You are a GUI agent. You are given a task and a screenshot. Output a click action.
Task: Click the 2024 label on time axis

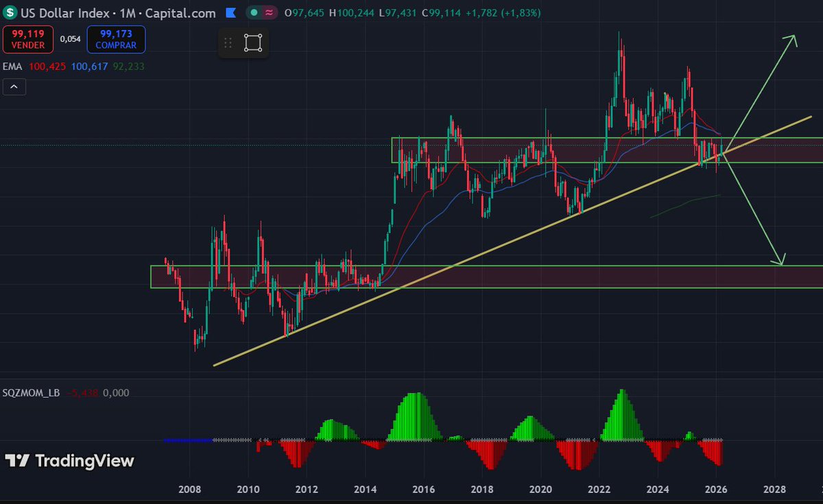tap(658, 489)
